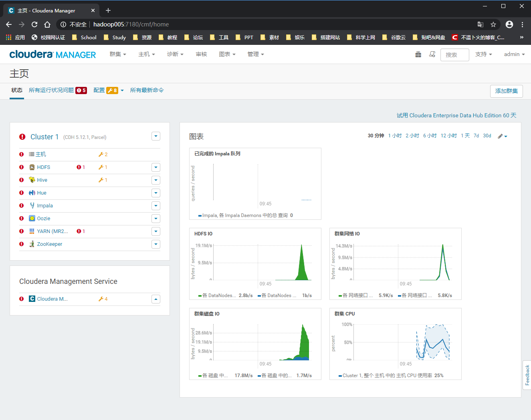This screenshot has height=420, width=531.
Task: Click the Cloudera Manager logo
Action: (x=52, y=54)
